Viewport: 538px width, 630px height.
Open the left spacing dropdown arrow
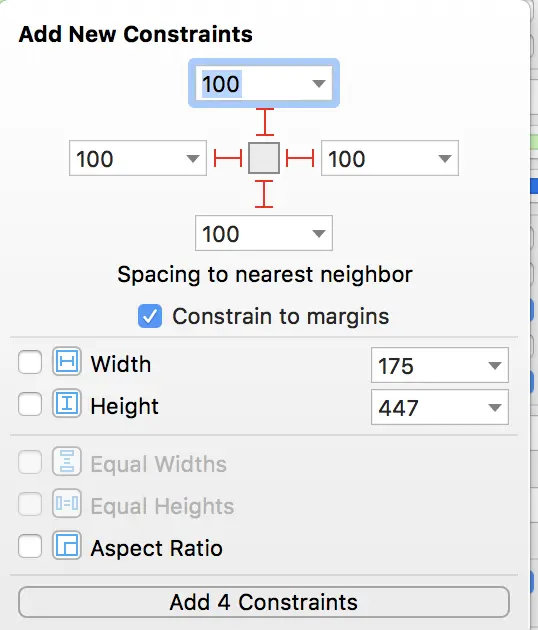click(193, 158)
